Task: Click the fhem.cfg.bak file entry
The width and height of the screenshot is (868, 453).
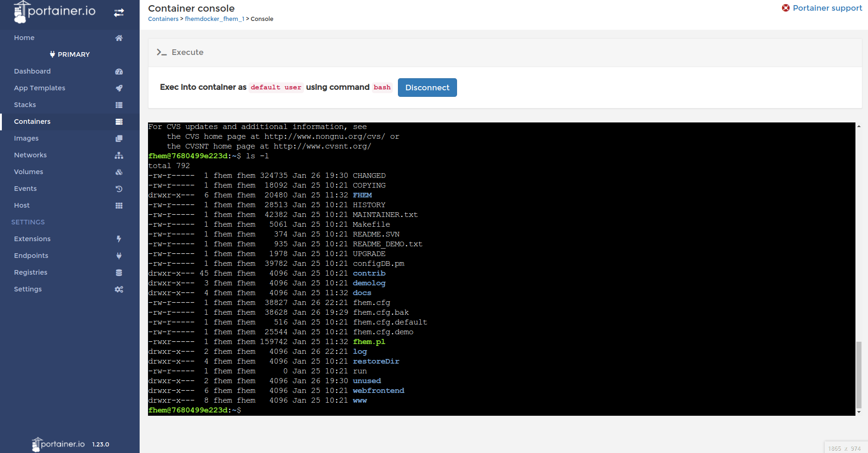Action: (x=381, y=312)
